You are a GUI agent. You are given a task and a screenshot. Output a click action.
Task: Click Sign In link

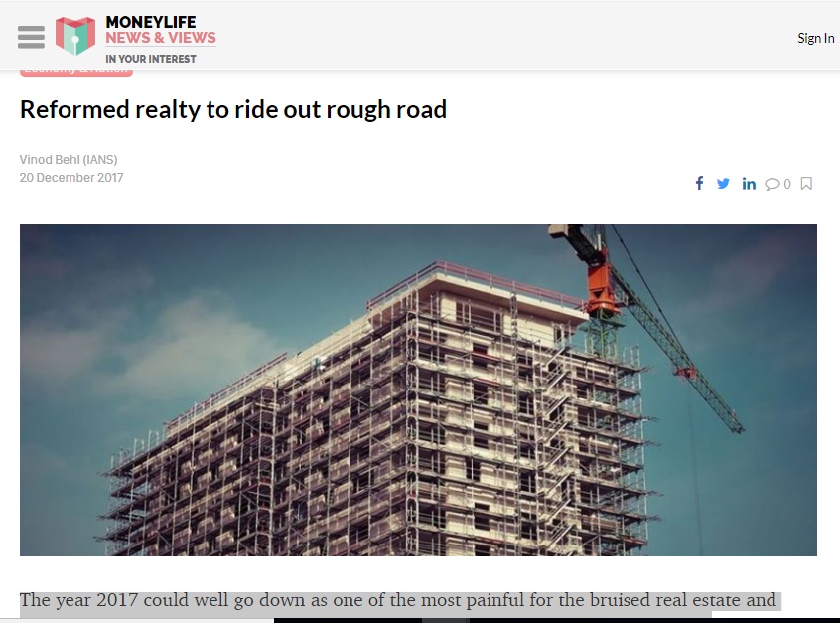pos(815,38)
